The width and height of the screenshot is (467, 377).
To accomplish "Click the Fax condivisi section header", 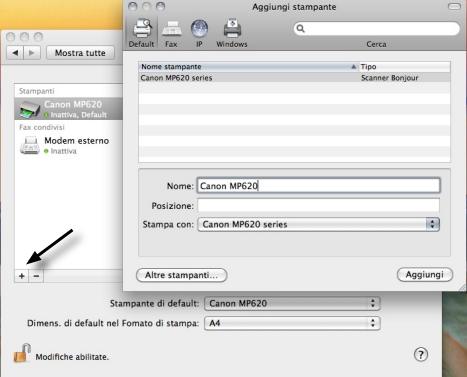I will pos(42,127).
